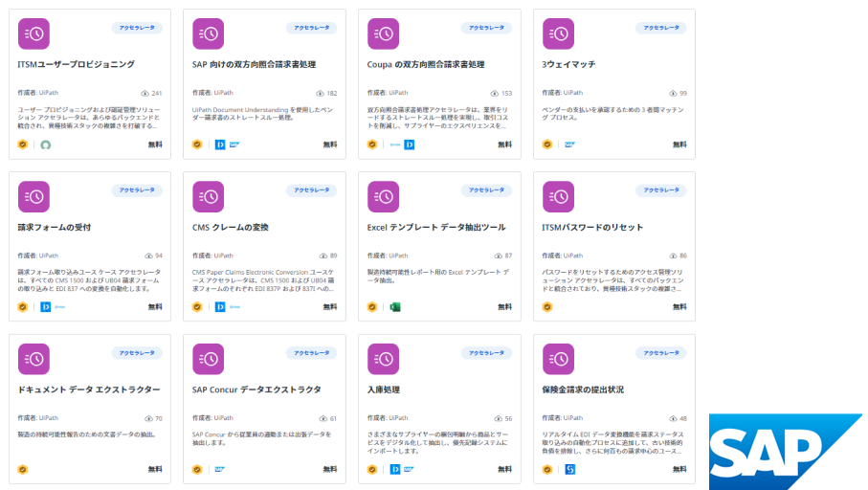Viewport: 868px width, 490px height.
Task: Click the accelerator icon on Excel テンプレート card
Action: coord(383,196)
